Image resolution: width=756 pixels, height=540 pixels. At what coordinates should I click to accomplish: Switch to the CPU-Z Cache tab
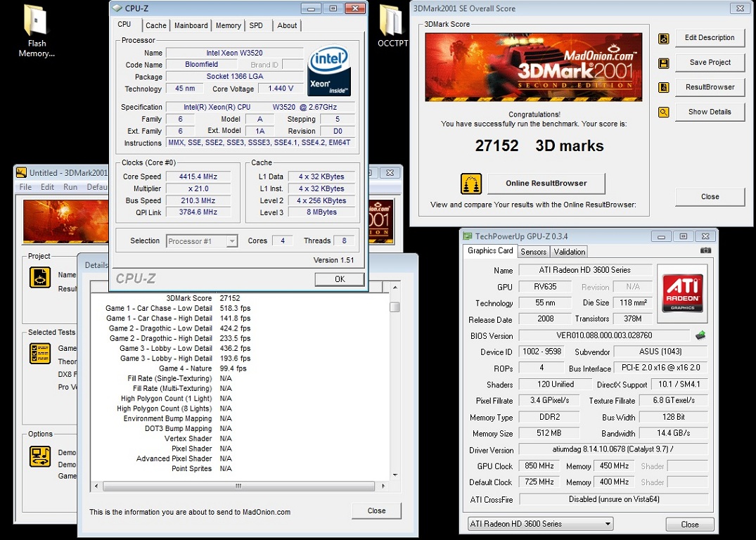[155, 25]
